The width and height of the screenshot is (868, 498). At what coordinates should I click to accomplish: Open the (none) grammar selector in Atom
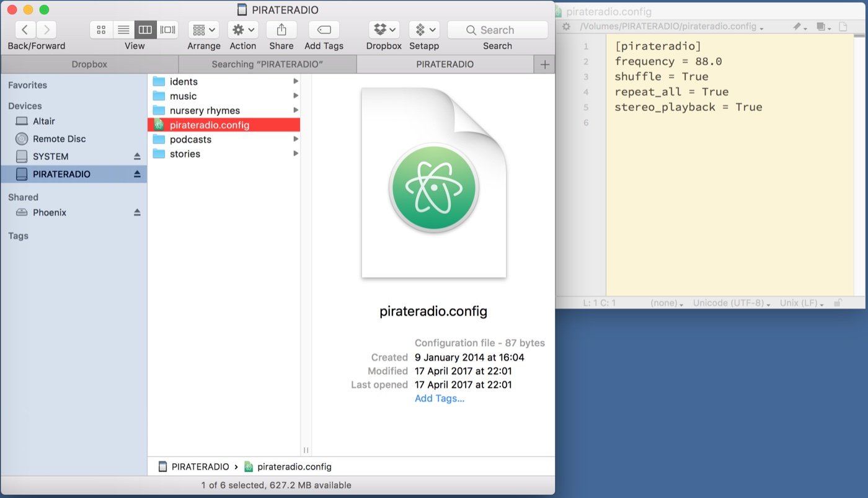(x=665, y=303)
